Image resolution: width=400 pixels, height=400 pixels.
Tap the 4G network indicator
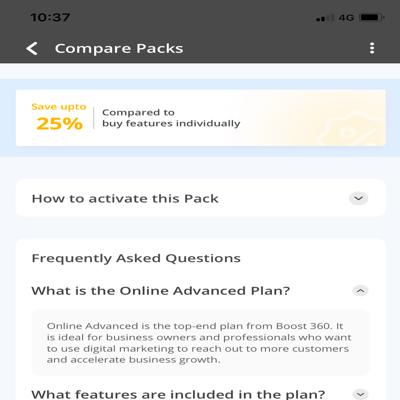pos(346,17)
